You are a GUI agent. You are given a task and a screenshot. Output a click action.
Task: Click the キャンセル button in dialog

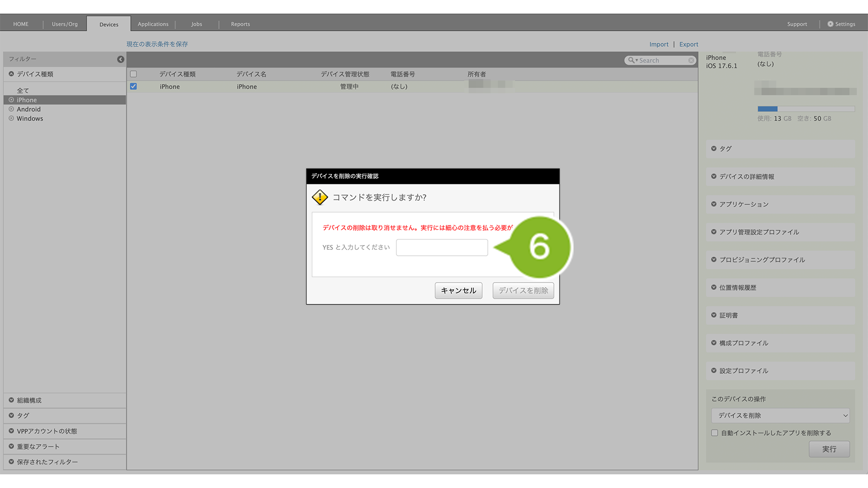[x=458, y=290]
